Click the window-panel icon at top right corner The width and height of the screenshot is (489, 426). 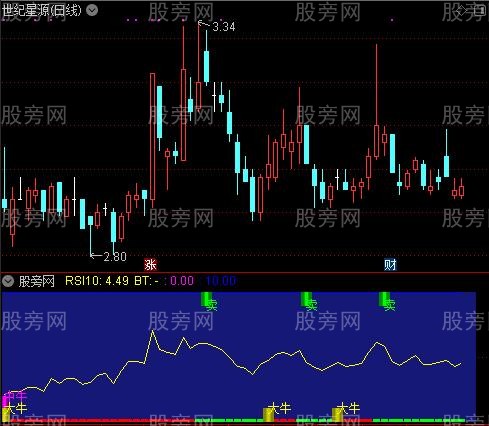point(479,11)
